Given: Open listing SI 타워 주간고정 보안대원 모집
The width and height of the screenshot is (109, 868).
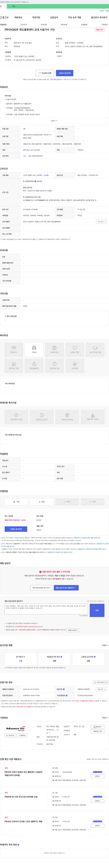Looking at the screenshot, I should tap(21, 797).
